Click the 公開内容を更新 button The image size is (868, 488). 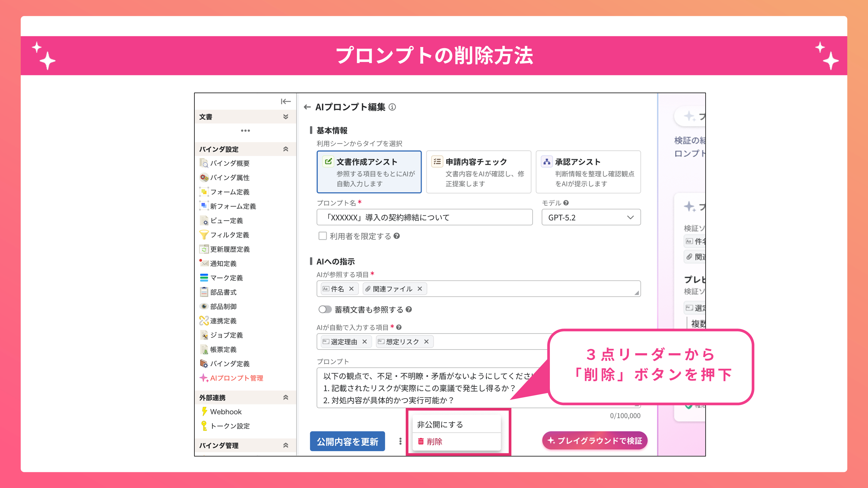[x=347, y=441]
